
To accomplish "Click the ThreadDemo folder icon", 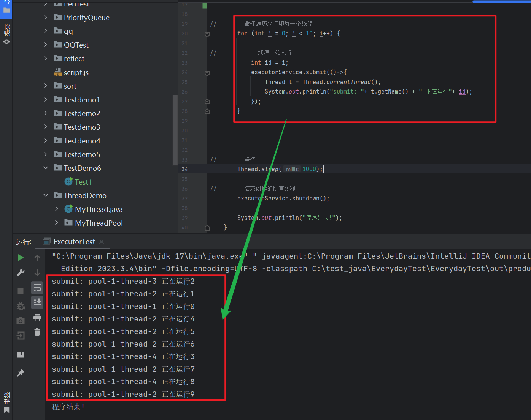I will (x=58, y=195).
